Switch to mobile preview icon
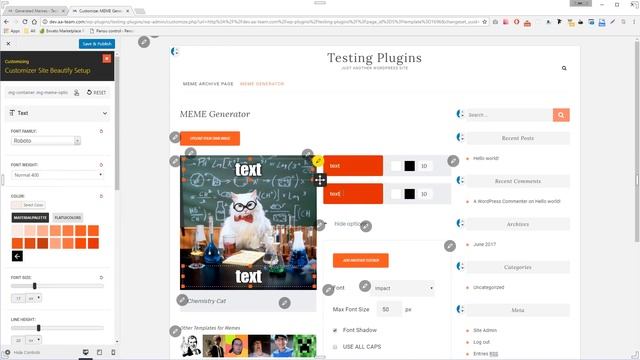The width and height of the screenshot is (640, 360). click(x=113, y=352)
